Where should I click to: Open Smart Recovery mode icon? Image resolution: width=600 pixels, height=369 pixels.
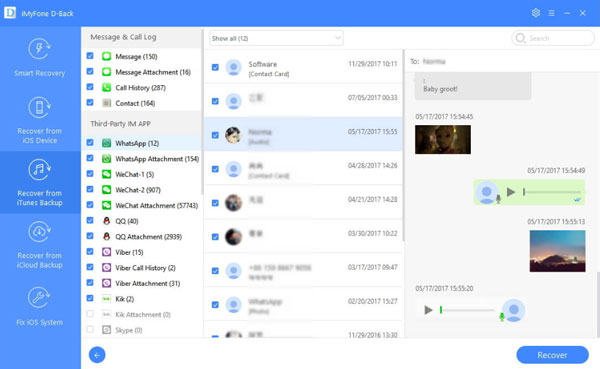tap(39, 49)
